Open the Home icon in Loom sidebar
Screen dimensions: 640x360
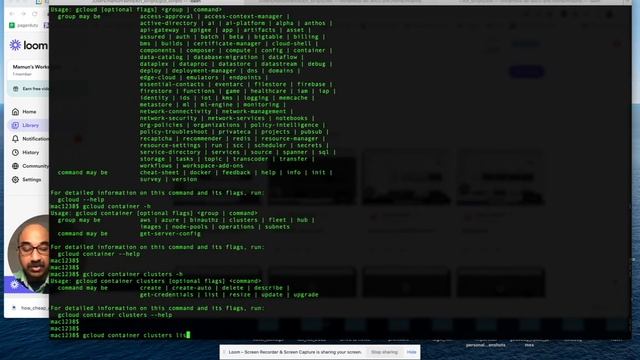pyautogui.click(x=16, y=111)
